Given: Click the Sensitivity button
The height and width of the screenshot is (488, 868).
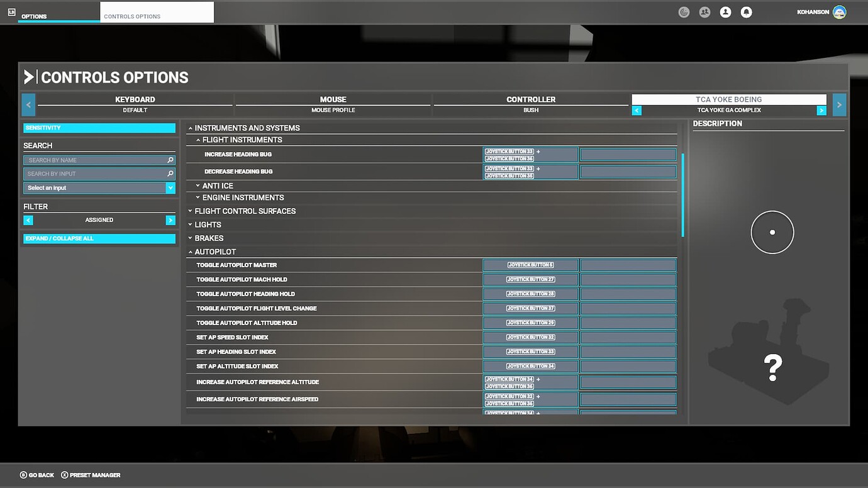Looking at the screenshot, I should click(x=99, y=128).
